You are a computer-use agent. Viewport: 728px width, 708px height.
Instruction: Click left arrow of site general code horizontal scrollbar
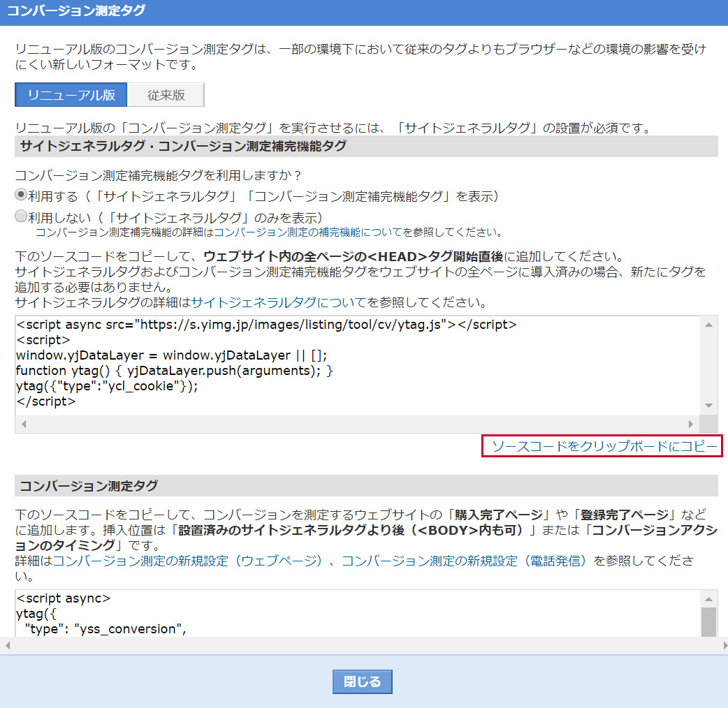[x=24, y=424]
